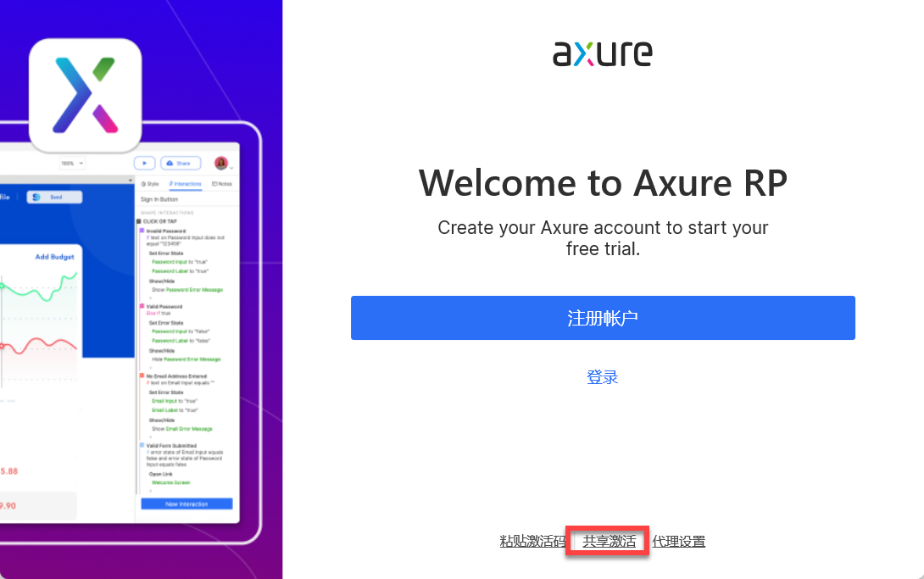This screenshot has height=579, width=924.
Task: Click the user avatar in the mockup toolbar
Action: pos(221,163)
